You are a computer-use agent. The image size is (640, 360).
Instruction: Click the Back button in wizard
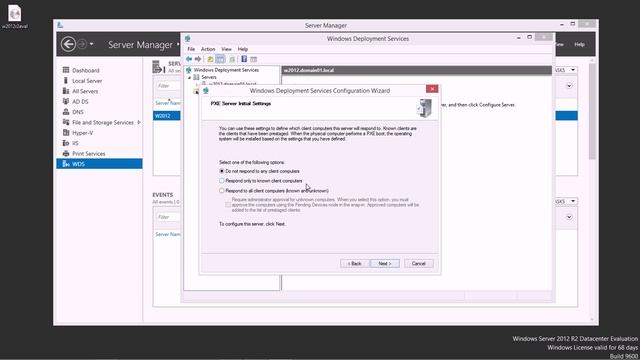point(355,264)
